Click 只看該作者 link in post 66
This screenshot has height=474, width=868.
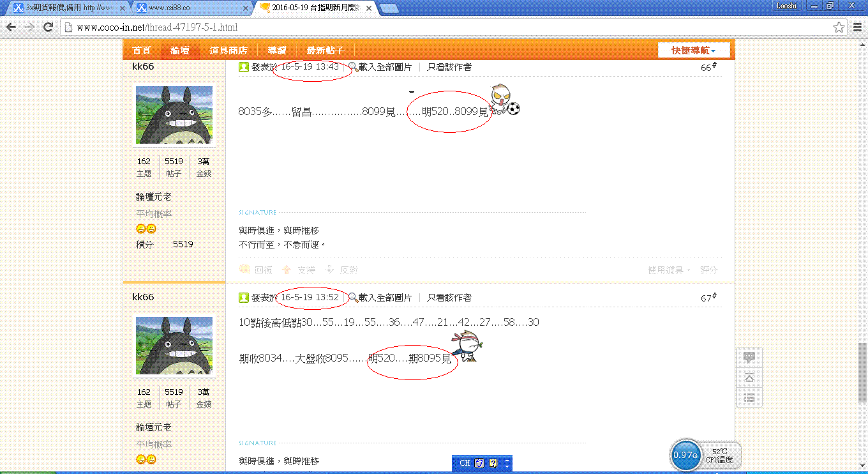click(x=449, y=66)
